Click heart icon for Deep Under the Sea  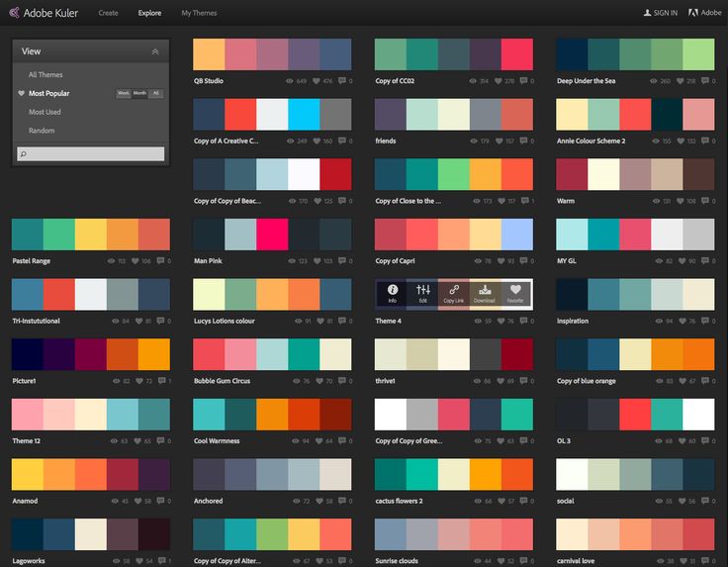(x=680, y=81)
